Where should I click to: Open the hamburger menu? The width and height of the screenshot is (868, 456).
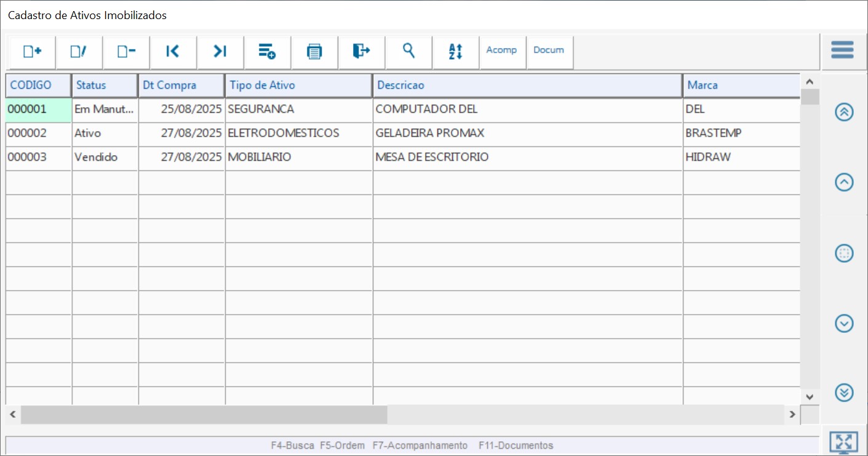[x=842, y=50]
